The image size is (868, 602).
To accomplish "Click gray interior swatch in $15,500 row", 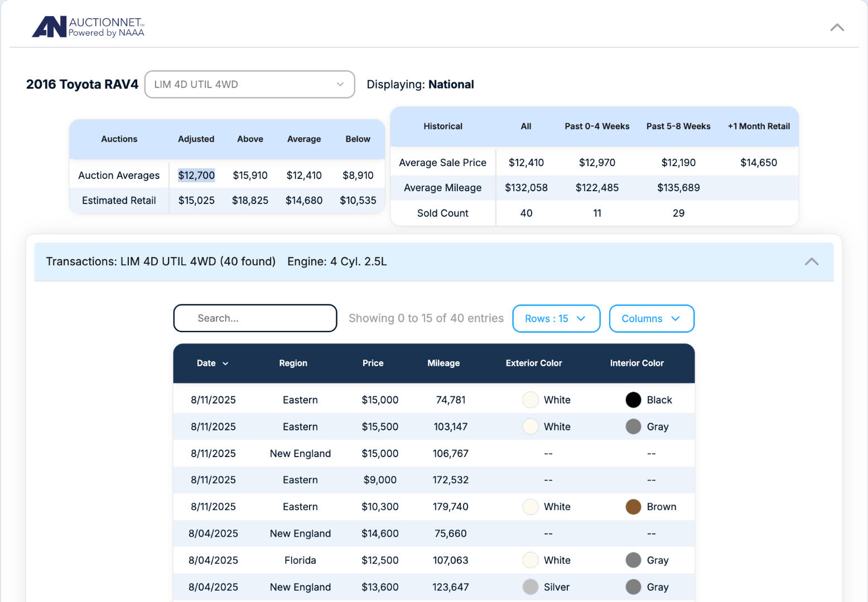I will coord(633,426).
